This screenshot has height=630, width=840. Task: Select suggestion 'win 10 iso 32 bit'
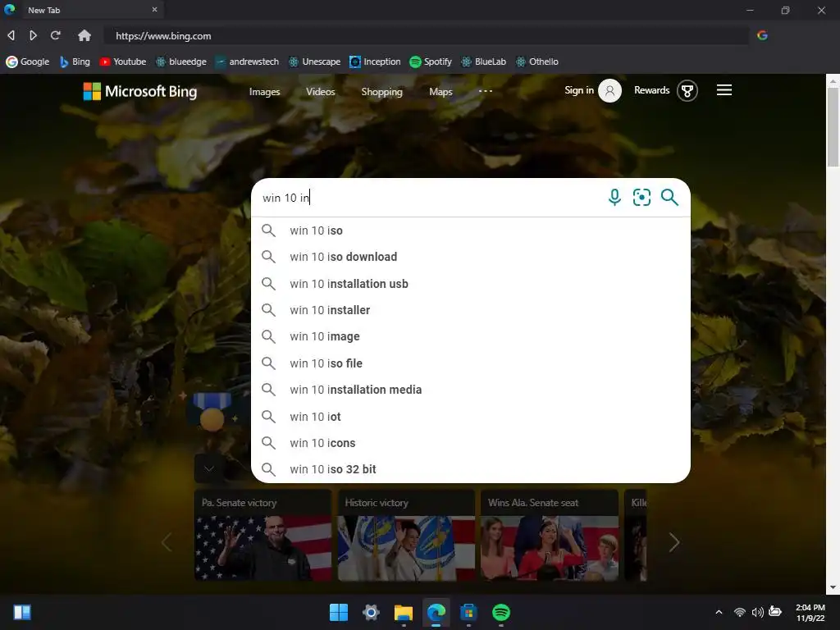click(x=470, y=469)
